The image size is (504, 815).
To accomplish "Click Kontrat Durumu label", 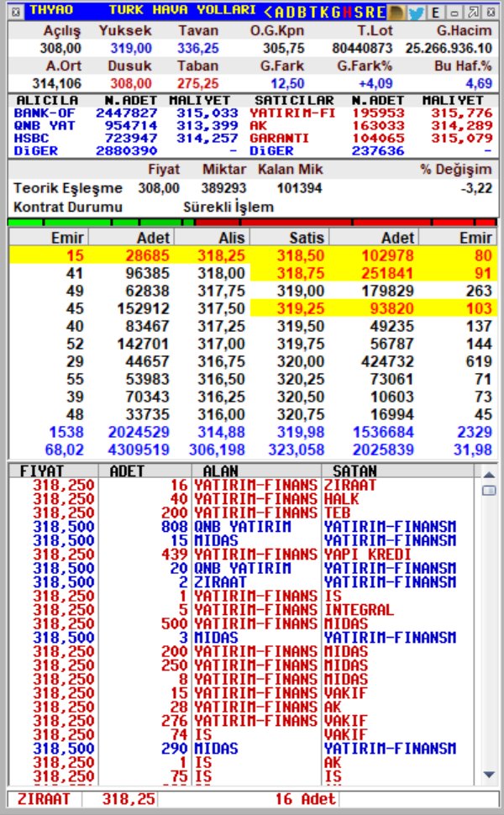I will pyautogui.click(x=68, y=207).
